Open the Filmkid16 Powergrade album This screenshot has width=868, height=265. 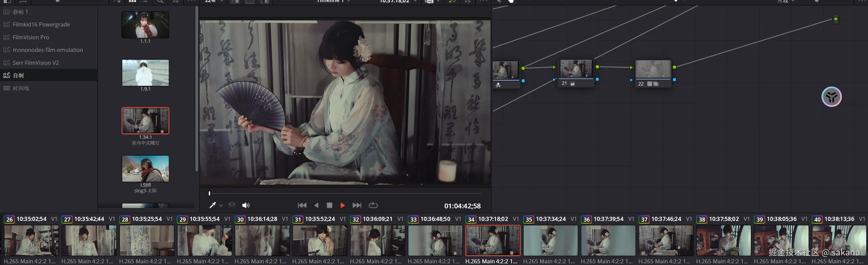coord(41,24)
